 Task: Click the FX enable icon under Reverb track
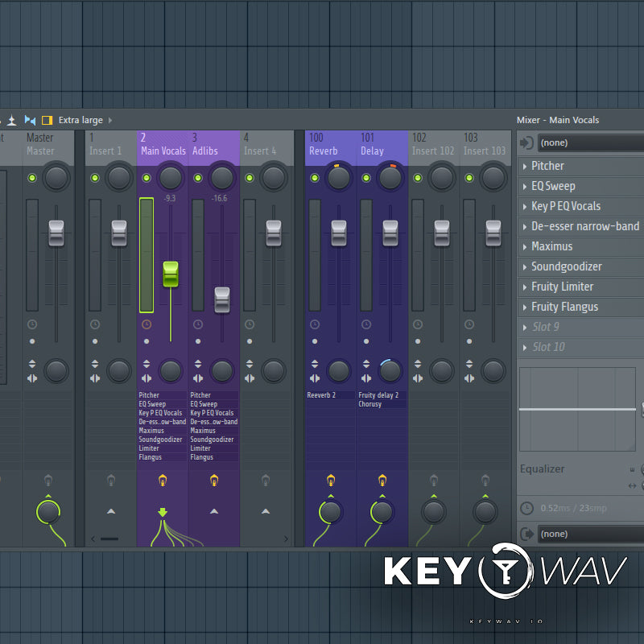[x=330, y=481]
